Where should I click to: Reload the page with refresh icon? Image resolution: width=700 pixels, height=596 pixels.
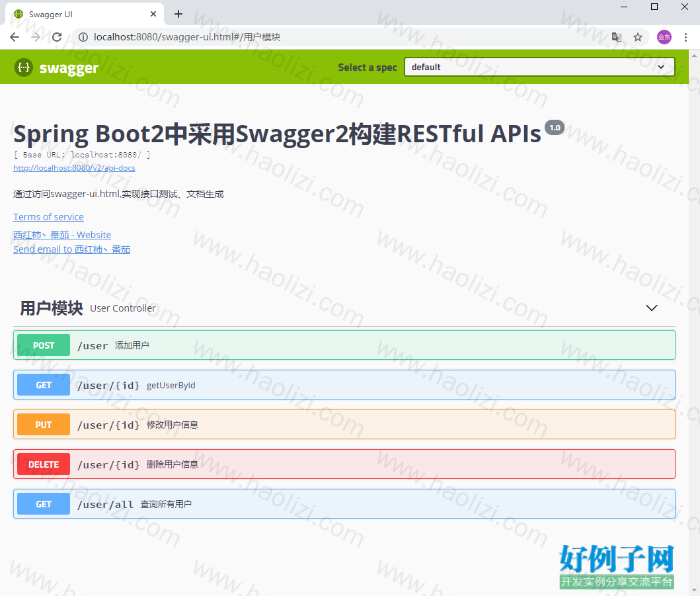coord(57,37)
